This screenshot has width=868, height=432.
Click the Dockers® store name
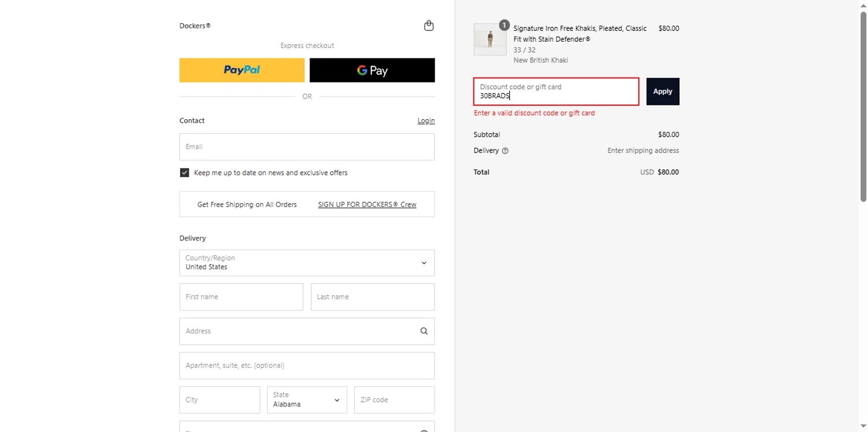point(195,26)
